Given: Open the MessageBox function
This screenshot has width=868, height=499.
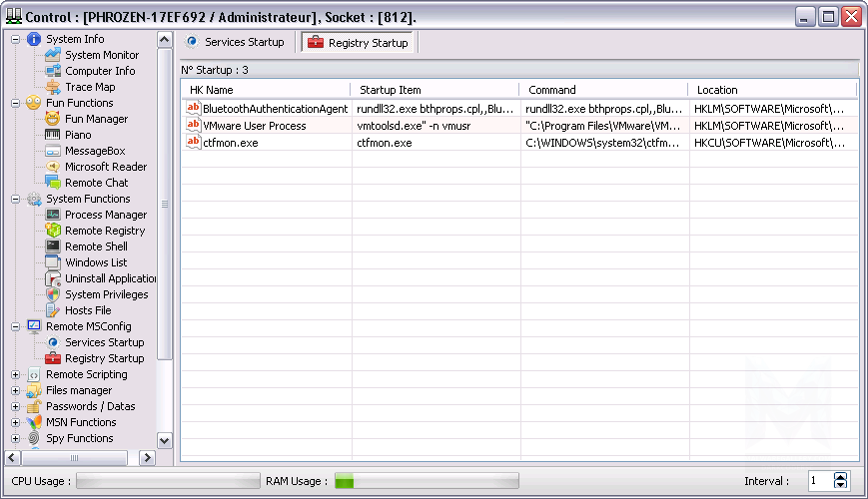Looking at the screenshot, I should tap(95, 151).
